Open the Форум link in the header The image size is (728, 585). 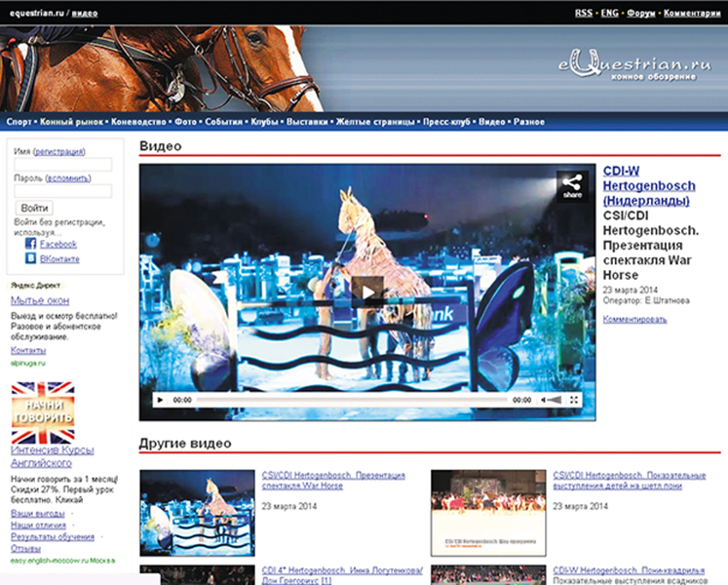[x=640, y=13]
